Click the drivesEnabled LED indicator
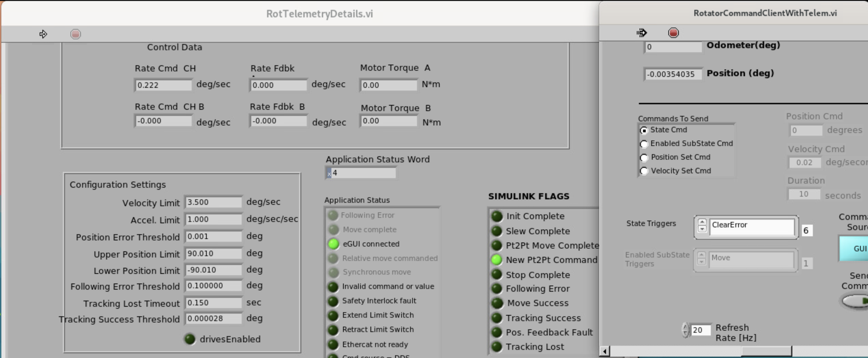The height and width of the screenshot is (358, 868). (190, 339)
